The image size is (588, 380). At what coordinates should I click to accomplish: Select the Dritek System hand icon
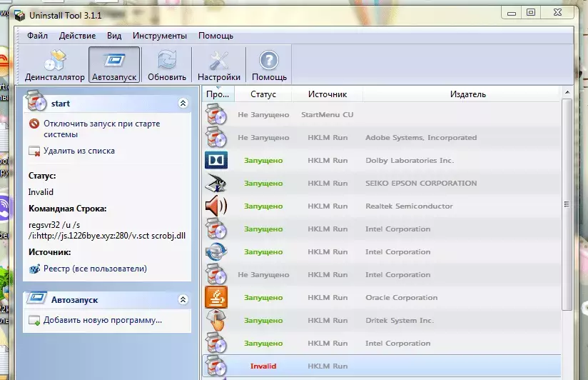216,320
